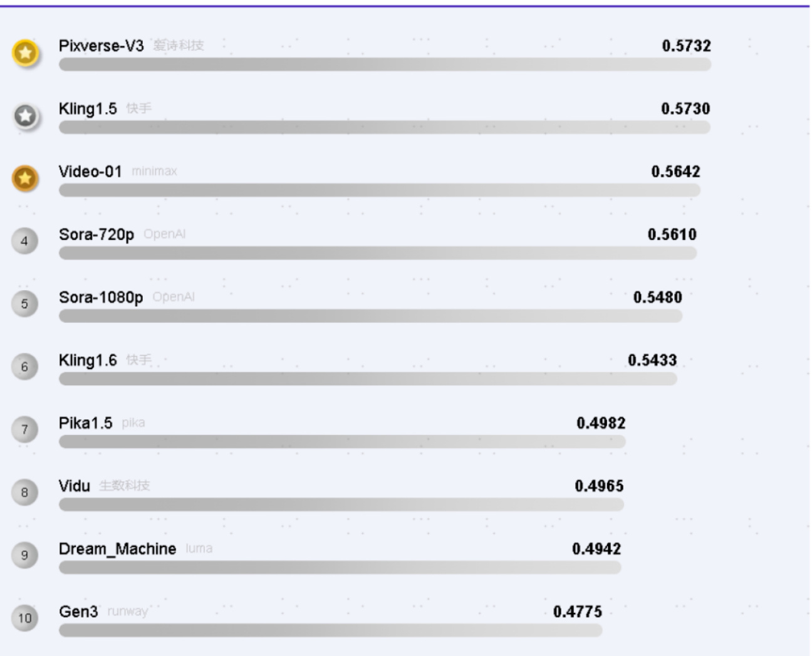812x656 pixels.
Task: Open the Dream_Machine model entry
Action: point(117,549)
